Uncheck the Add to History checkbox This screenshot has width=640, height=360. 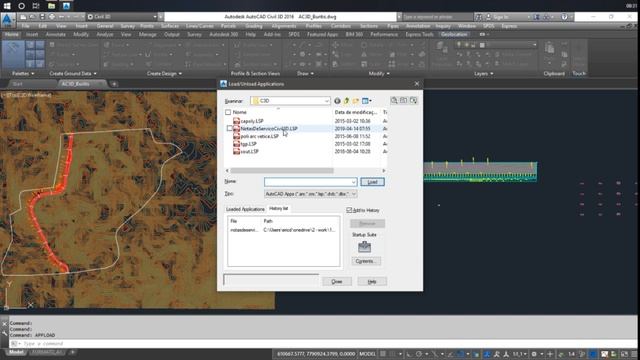point(349,210)
